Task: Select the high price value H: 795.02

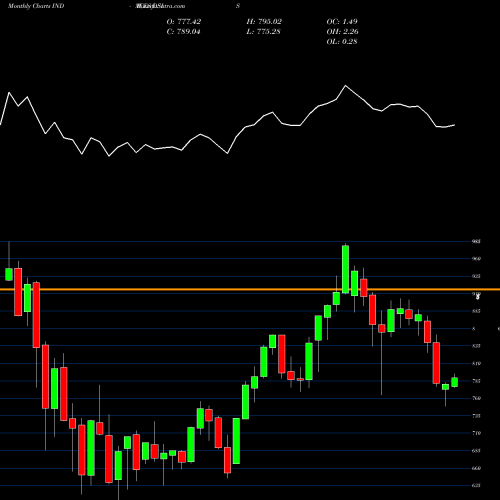Action: point(264,22)
